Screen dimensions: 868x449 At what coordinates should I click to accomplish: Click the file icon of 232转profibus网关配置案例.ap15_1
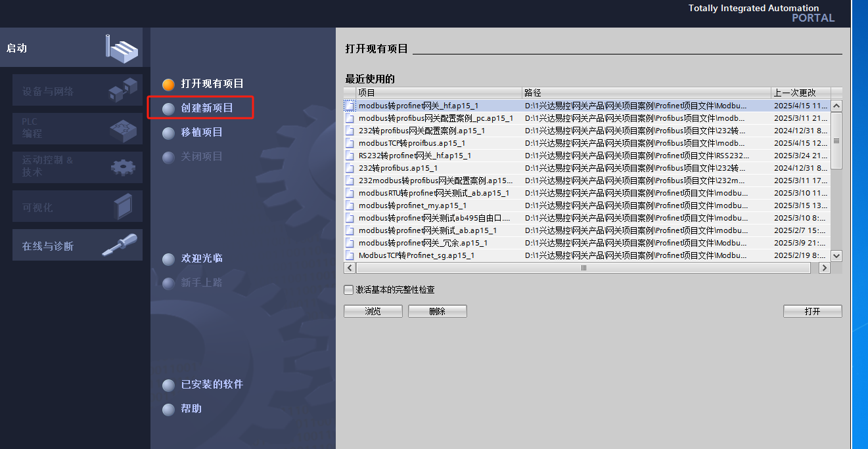tap(350, 131)
